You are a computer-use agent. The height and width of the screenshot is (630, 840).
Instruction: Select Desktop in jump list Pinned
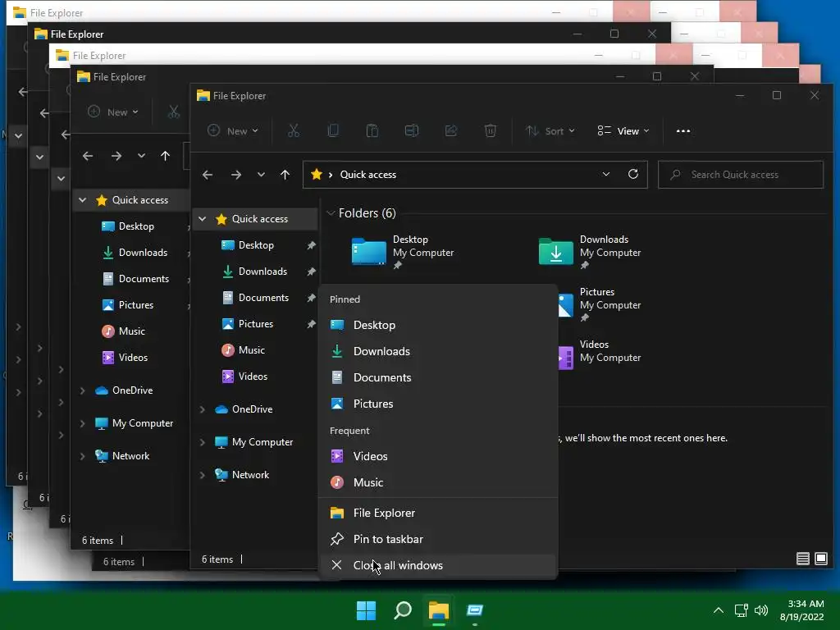click(x=438, y=325)
